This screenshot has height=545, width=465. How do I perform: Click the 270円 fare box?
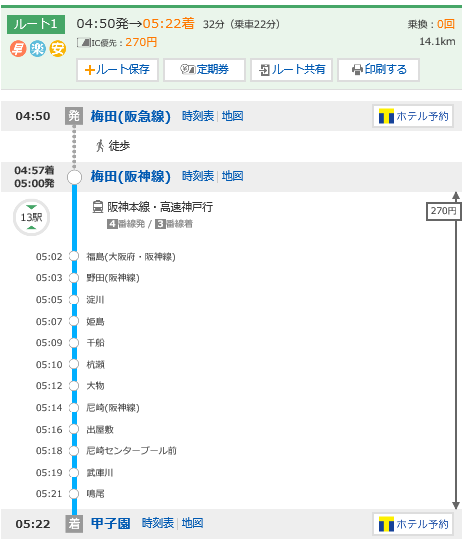coord(444,211)
